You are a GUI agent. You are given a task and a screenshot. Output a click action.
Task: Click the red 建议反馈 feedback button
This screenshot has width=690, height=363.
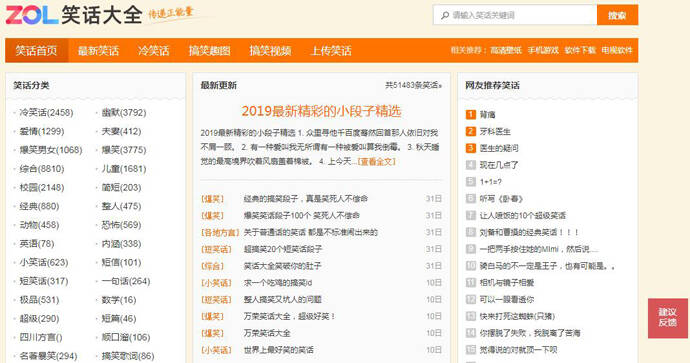point(668,318)
